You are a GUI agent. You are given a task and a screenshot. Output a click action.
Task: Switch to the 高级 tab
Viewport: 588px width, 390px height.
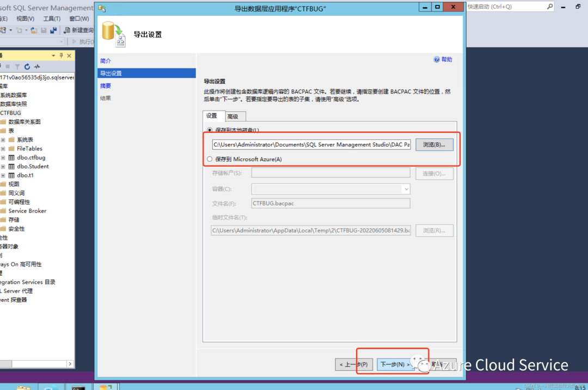(235, 117)
